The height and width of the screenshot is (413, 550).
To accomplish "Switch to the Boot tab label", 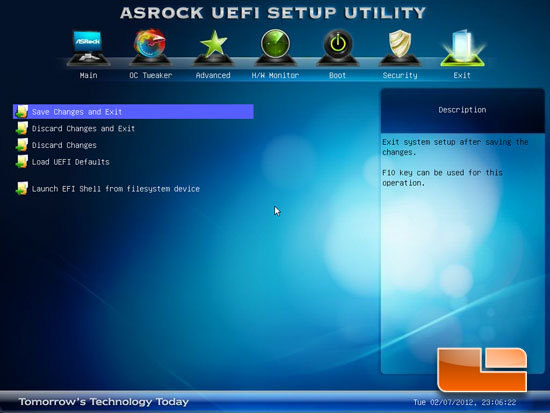I will tap(337, 75).
